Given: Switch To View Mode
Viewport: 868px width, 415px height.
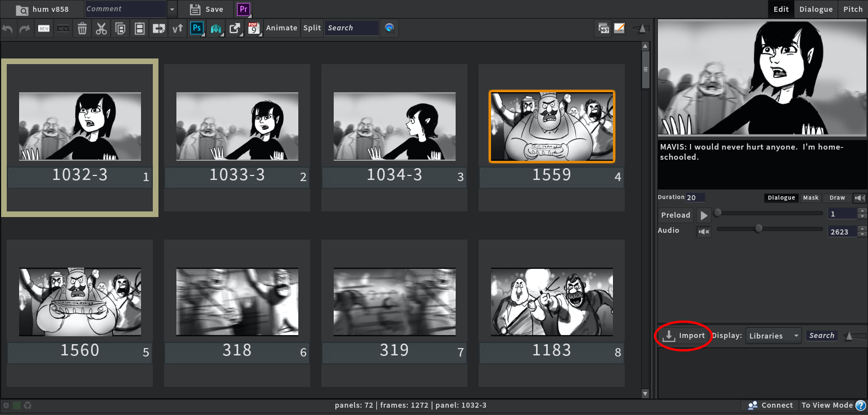Looking at the screenshot, I should click(827, 405).
